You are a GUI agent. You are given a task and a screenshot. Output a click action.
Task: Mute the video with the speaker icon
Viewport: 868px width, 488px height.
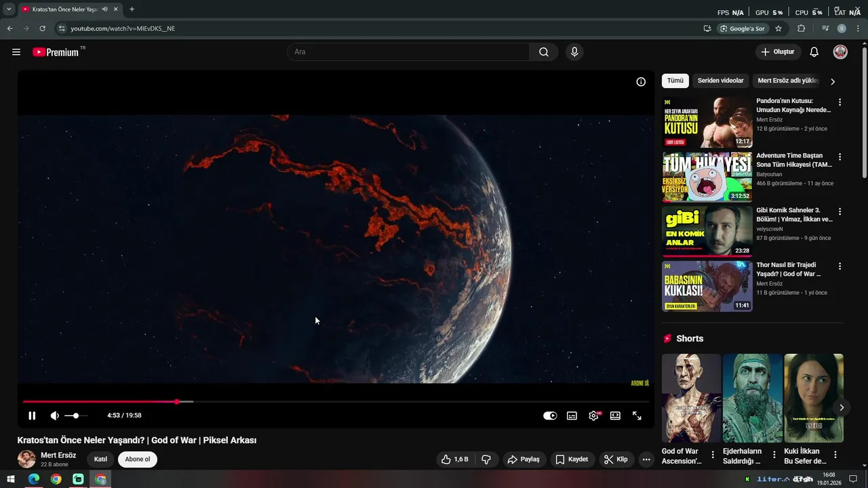(x=55, y=415)
